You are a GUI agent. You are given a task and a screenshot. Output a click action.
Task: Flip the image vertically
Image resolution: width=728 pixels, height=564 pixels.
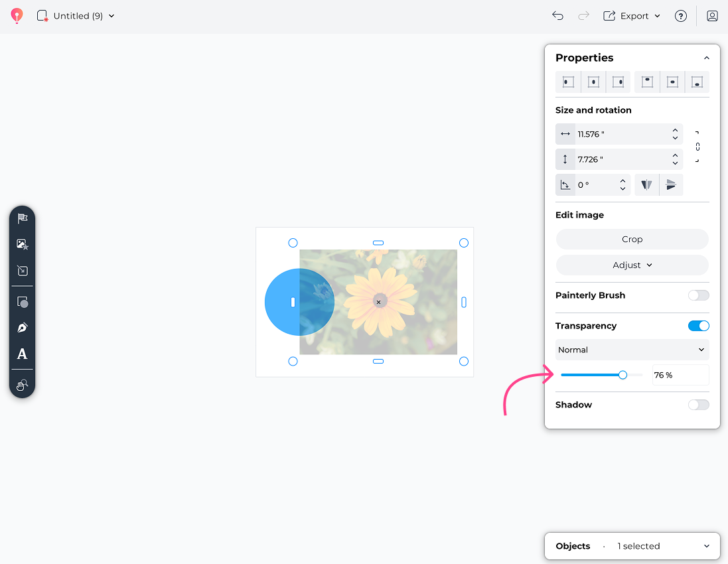[x=672, y=184]
